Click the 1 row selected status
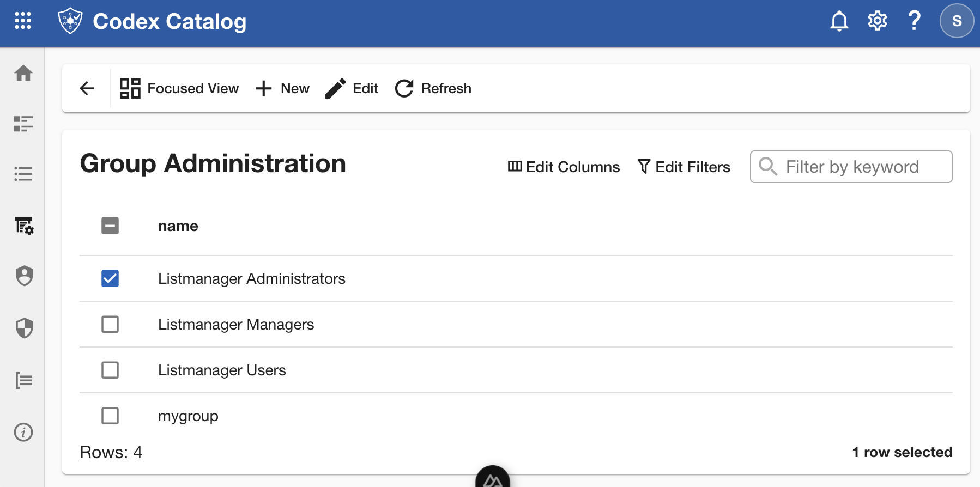Viewport: 980px width, 487px height. click(x=902, y=452)
